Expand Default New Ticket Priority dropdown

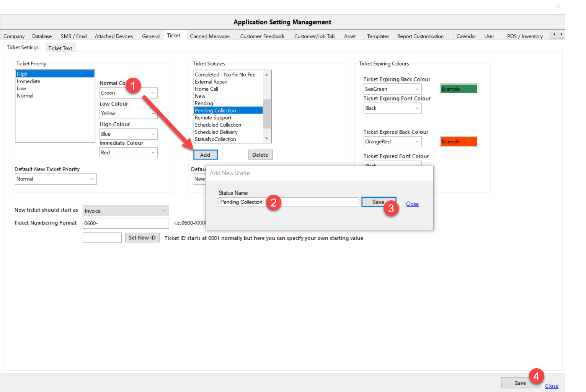[56, 179]
